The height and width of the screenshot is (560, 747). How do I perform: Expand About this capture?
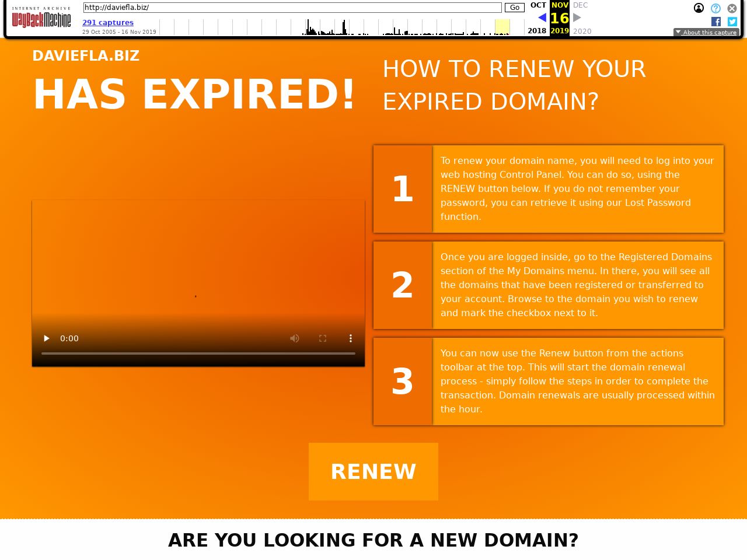706,32
